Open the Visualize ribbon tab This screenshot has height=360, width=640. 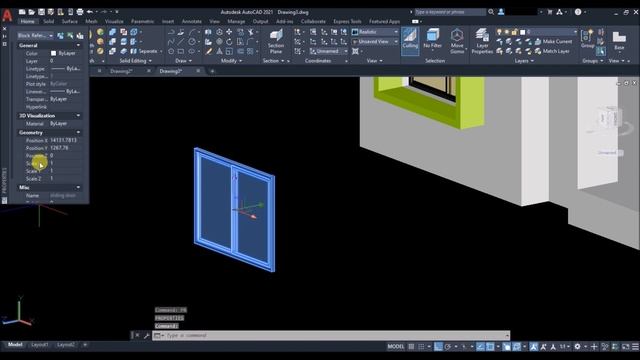click(114, 21)
